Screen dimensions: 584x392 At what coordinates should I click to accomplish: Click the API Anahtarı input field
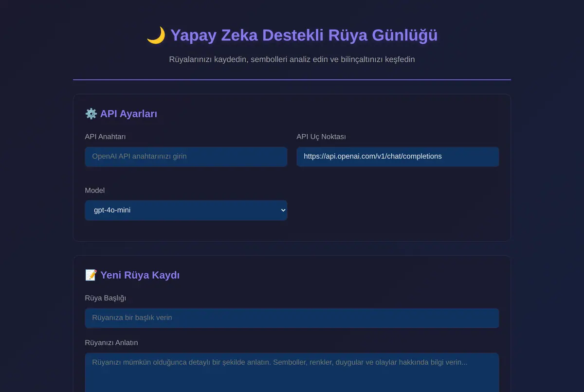186,157
